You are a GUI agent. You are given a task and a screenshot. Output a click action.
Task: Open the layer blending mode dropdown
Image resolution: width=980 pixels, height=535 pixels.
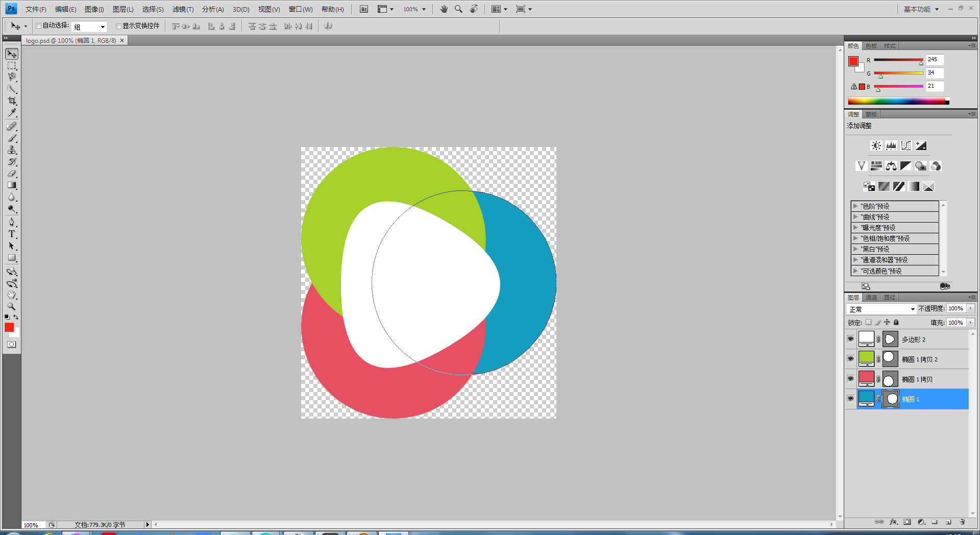pos(881,309)
